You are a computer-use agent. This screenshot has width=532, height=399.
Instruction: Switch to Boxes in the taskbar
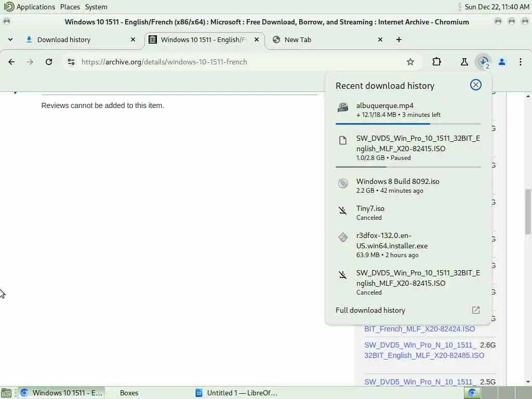pyautogui.click(x=129, y=393)
